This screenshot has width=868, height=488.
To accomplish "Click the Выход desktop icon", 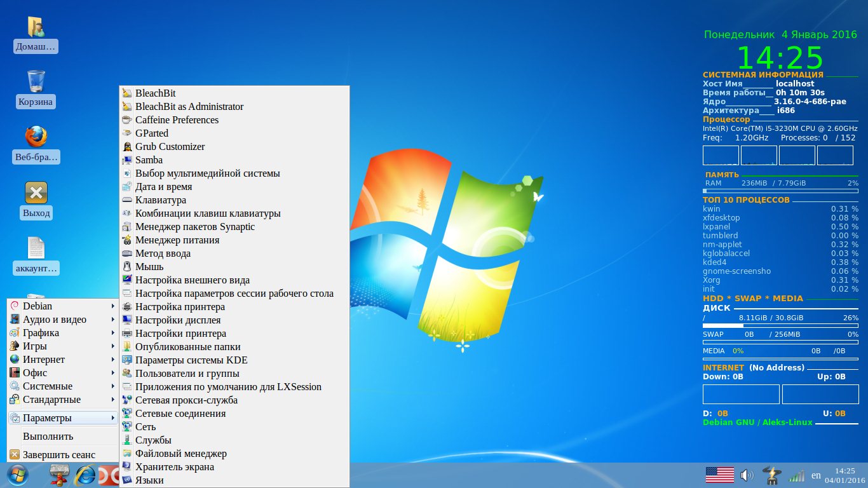I will click(36, 200).
